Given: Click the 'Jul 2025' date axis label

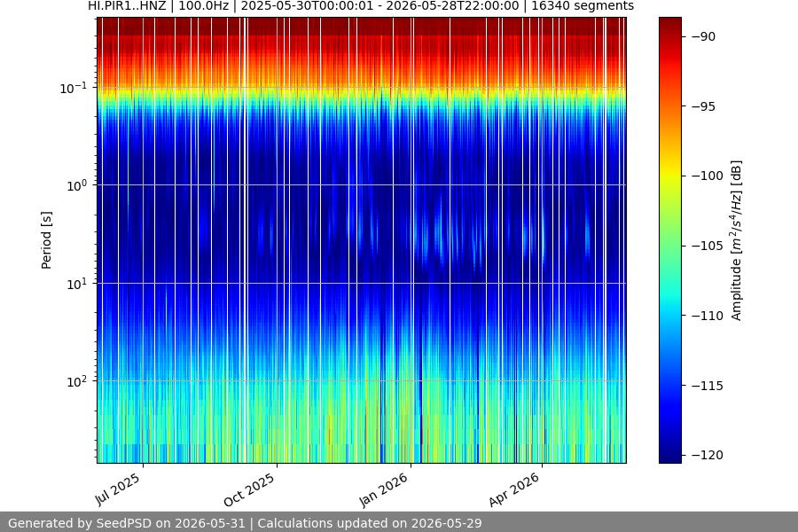Looking at the screenshot, I should tap(118, 489).
